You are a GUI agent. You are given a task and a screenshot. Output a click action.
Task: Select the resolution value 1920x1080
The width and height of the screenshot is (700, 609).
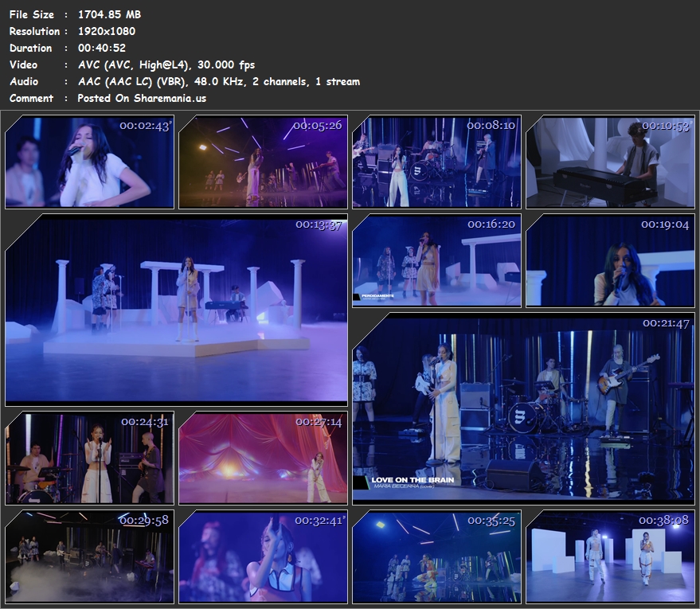(107, 31)
